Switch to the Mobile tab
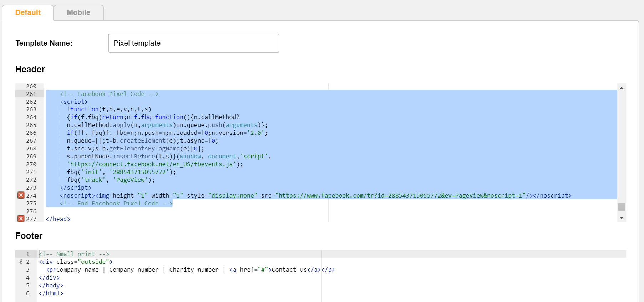The height and width of the screenshot is (302, 644). 78,12
